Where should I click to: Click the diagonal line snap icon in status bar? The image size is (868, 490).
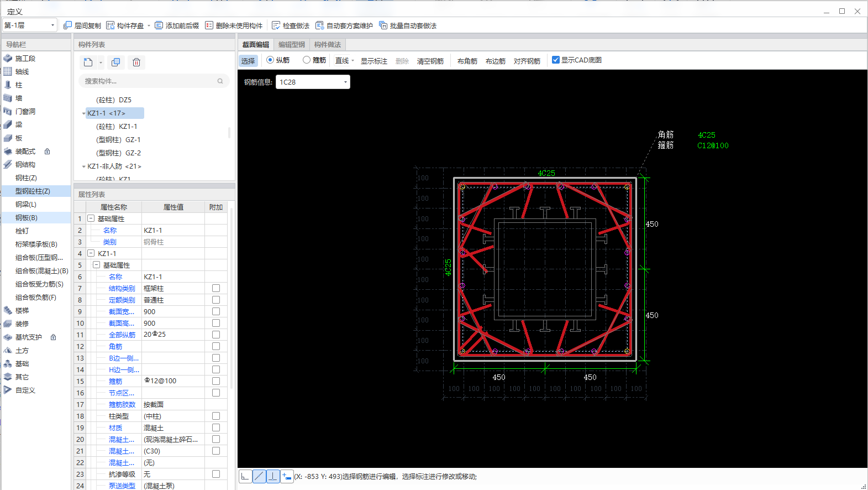tap(259, 476)
